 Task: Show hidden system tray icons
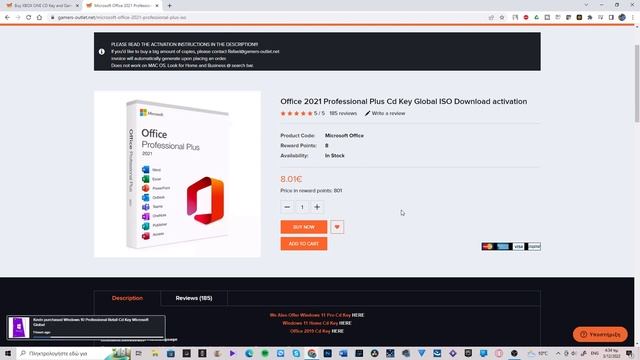(558, 353)
